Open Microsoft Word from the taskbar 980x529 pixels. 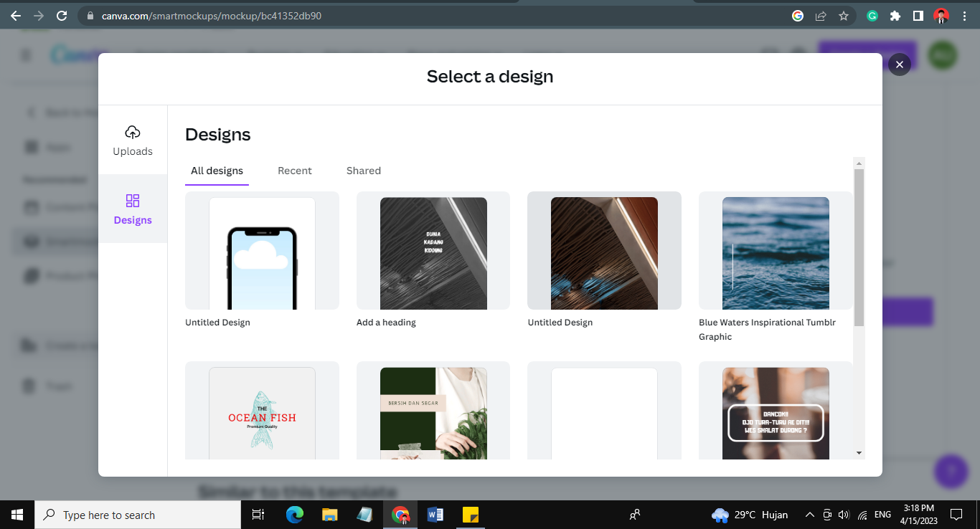[435, 514]
